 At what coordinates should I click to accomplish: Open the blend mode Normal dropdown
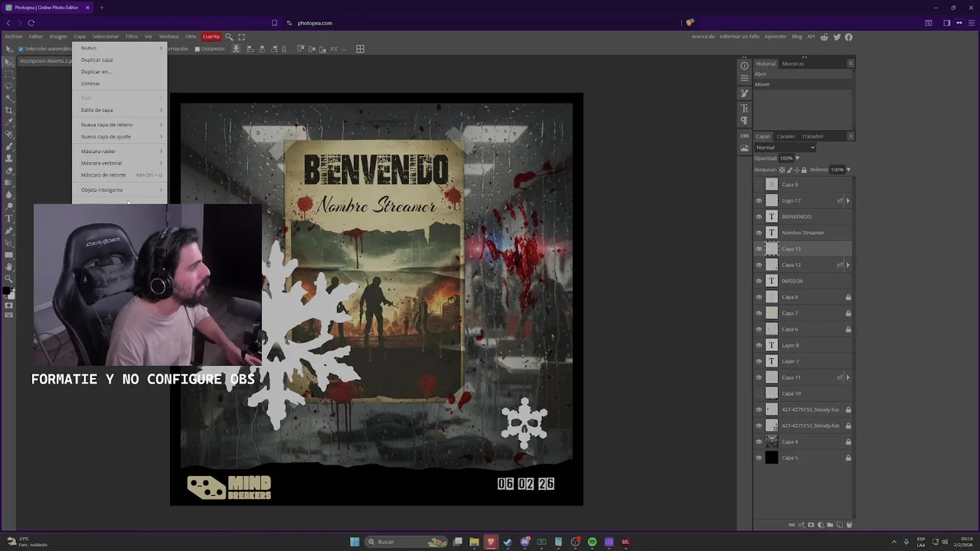click(785, 148)
